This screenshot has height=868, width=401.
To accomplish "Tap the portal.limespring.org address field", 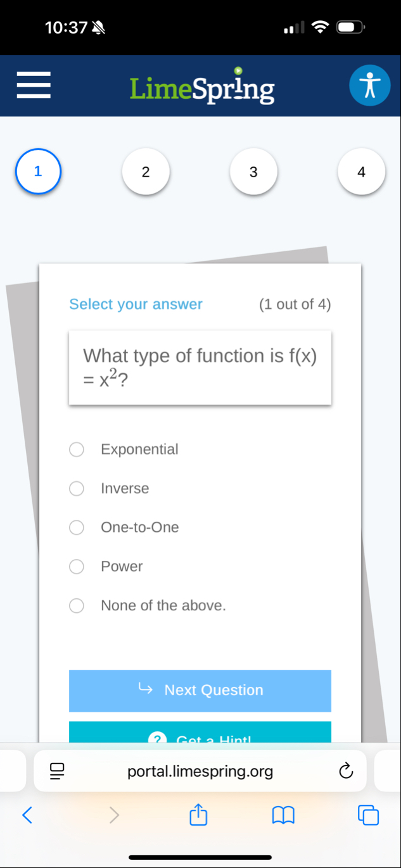I will coord(200,771).
